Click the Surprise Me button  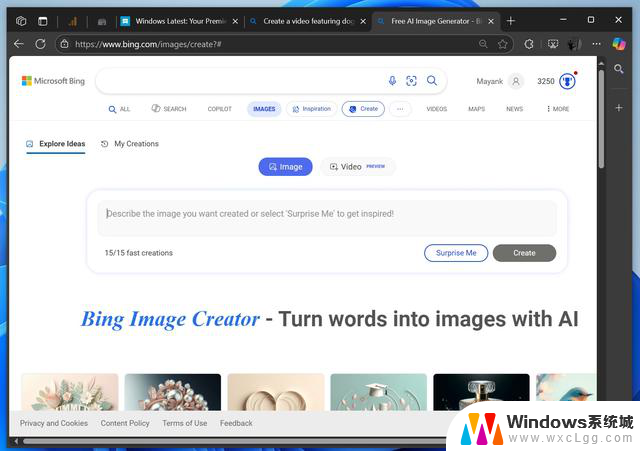pyautogui.click(x=456, y=253)
